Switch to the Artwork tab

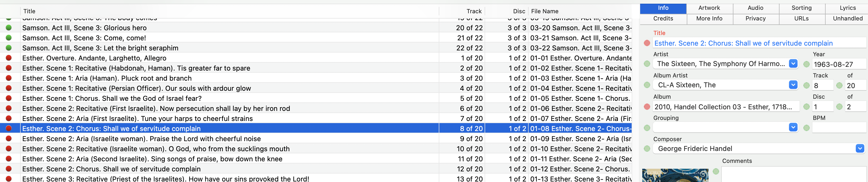pyautogui.click(x=709, y=8)
